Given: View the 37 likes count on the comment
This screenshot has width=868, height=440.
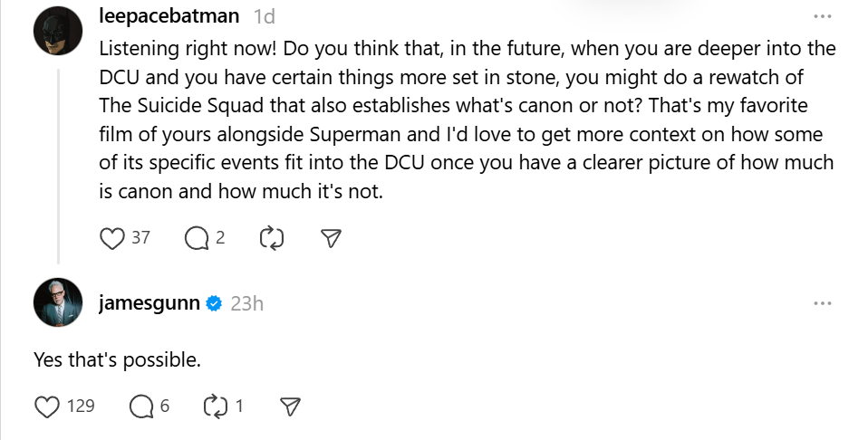Looking at the screenshot, I should click(140, 238).
